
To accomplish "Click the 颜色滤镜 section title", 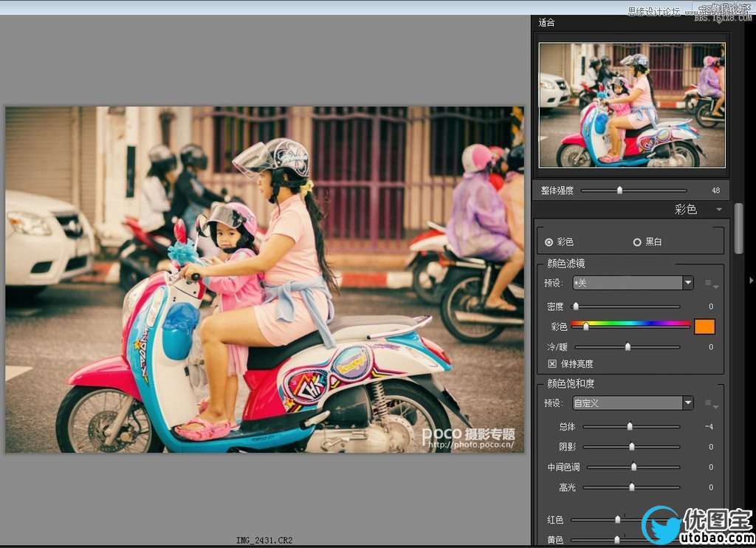I will (566, 264).
